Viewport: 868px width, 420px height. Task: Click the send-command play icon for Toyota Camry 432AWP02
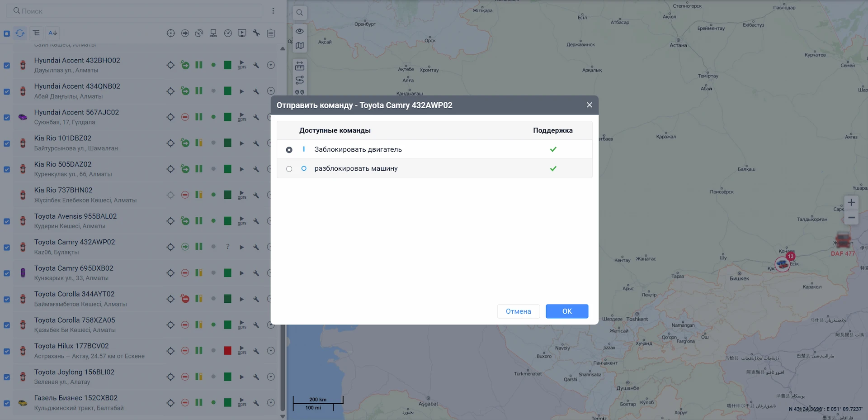(x=242, y=247)
